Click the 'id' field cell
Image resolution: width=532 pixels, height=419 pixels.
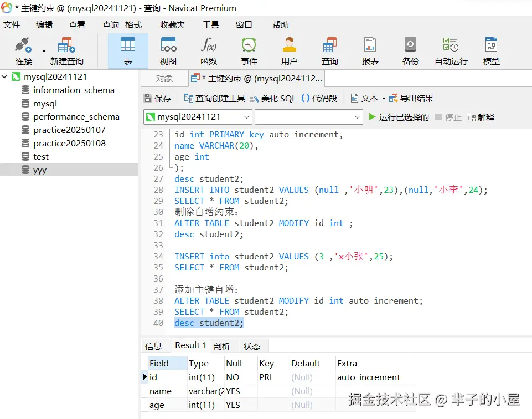click(x=168, y=377)
